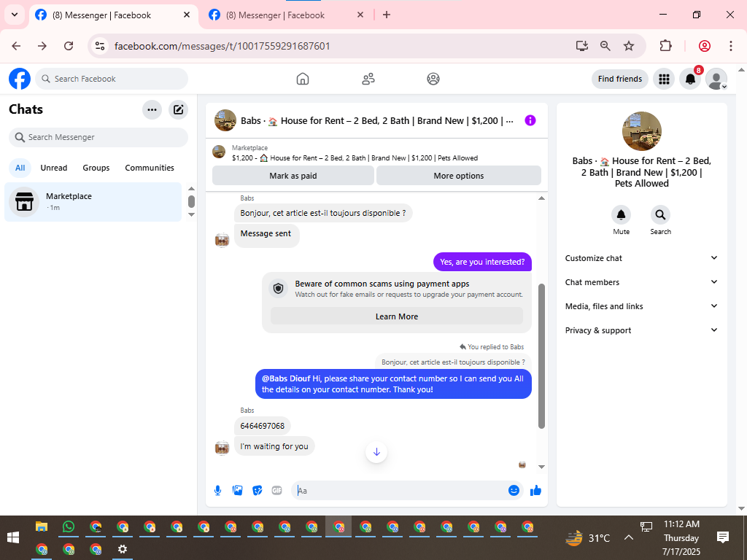
Task: Open the Chrome three-dot menu
Action: 731,46
